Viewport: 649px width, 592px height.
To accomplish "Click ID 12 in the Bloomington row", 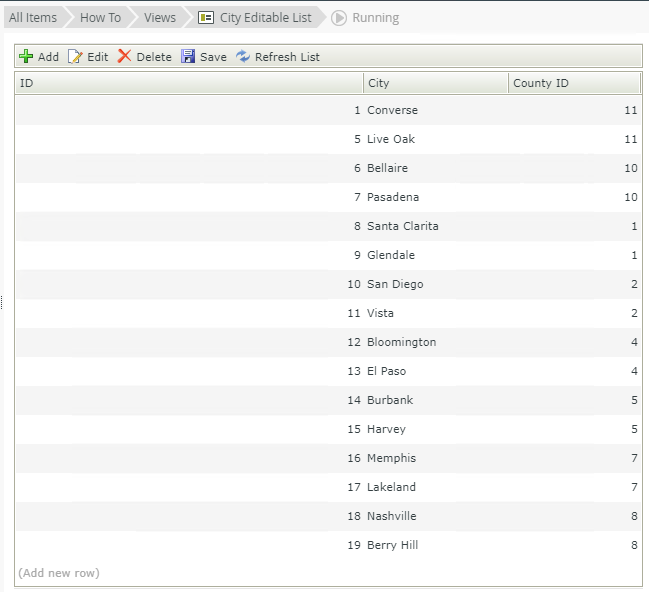I will 354,342.
